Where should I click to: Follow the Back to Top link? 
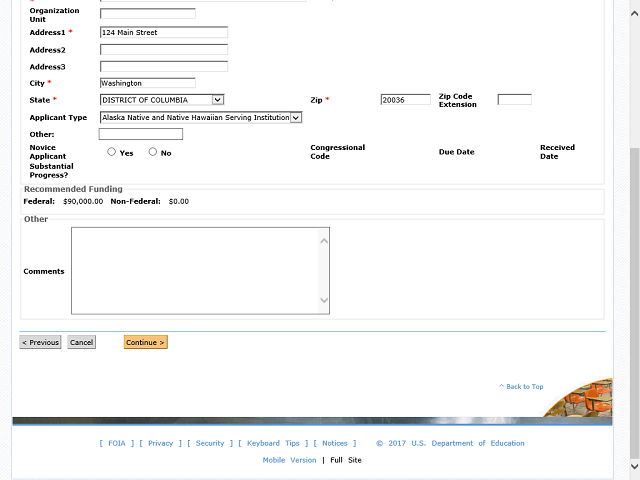[x=521, y=387]
